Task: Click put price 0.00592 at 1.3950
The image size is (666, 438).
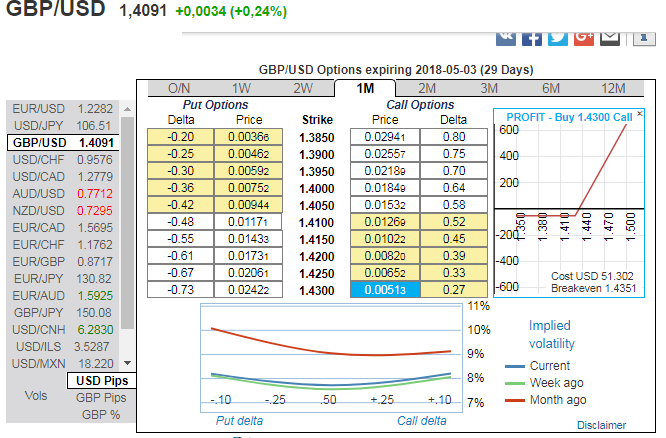Action: click(248, 171)
